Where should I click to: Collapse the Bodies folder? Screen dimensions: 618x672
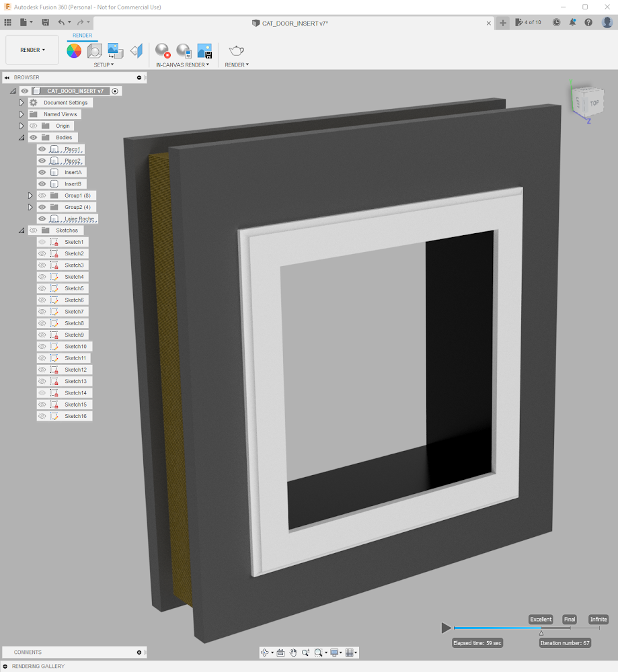click(x=21, y=137)
